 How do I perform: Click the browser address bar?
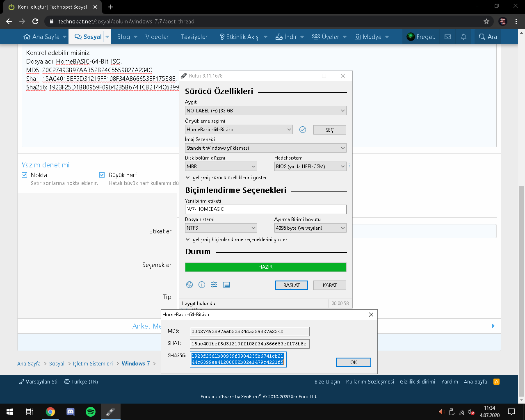262,21
